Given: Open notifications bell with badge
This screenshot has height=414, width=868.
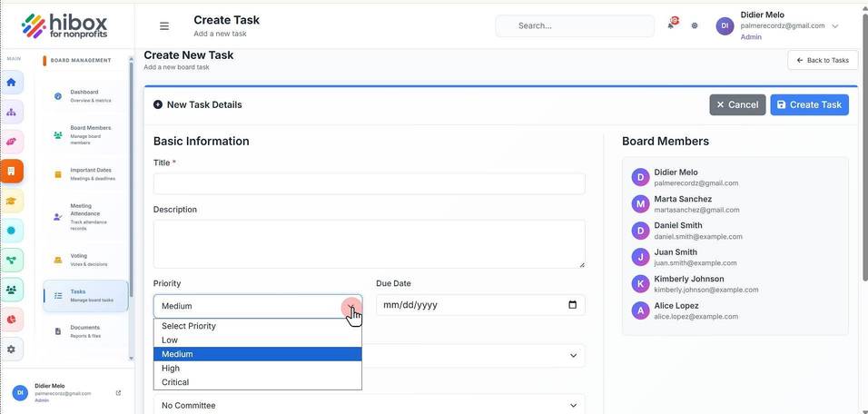Looking at the screenshot, I should click(672, 24).
